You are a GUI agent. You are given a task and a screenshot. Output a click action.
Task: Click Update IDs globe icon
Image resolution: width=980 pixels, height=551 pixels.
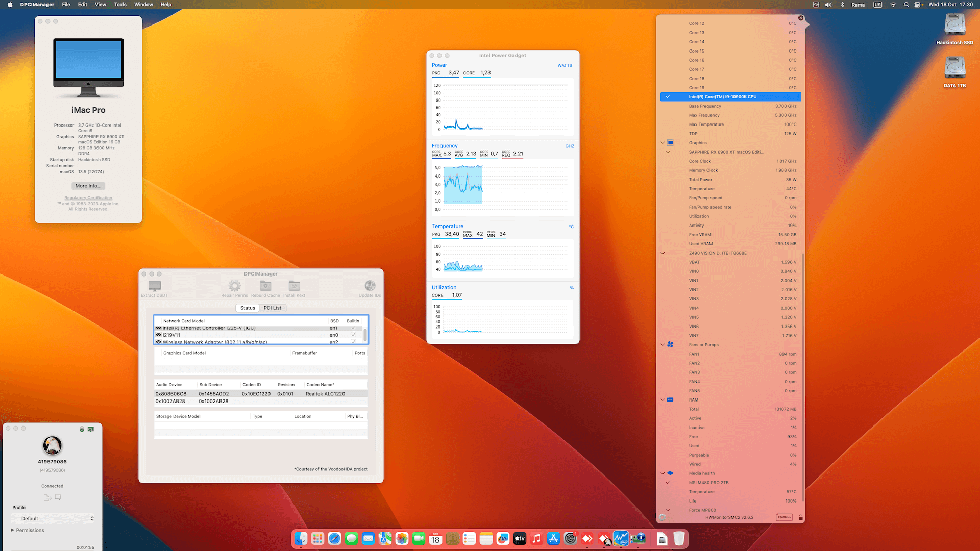[370, 286]
